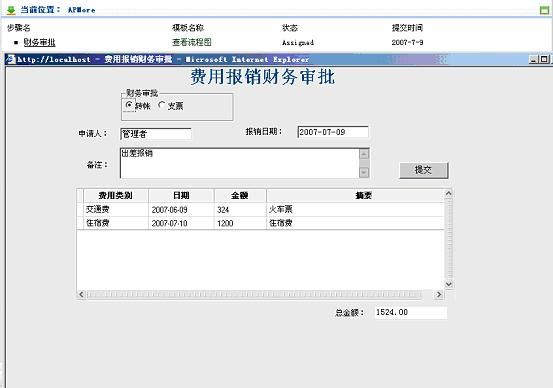Image resolution: width=553 pixels, height=388 pixels.
Task: Click the date cell 2007-07-10
Action: click(x=181, y=223)
